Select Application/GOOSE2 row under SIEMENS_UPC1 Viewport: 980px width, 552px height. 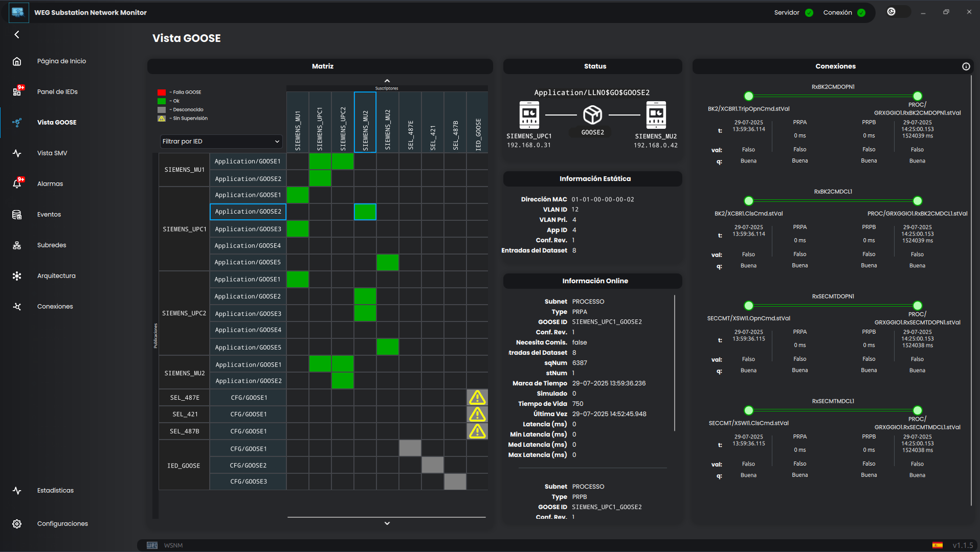(x=248, y=212)
